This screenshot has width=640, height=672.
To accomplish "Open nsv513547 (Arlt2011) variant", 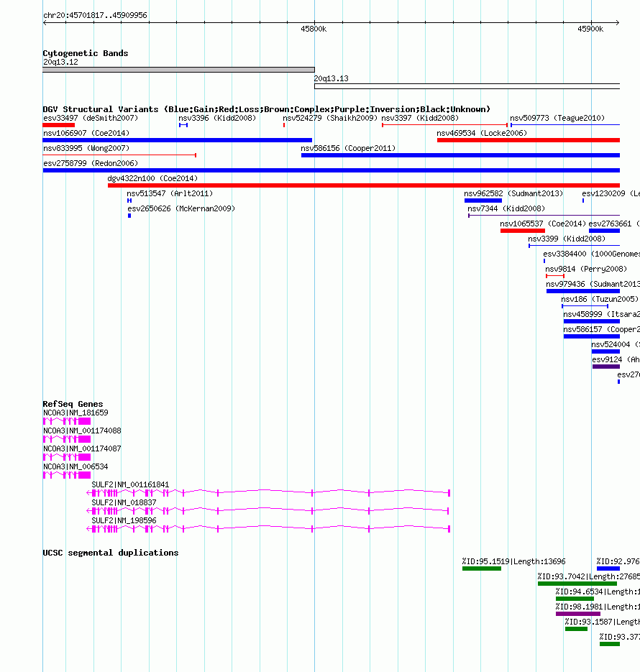I will pyautogui.click(x=129, y=201).
